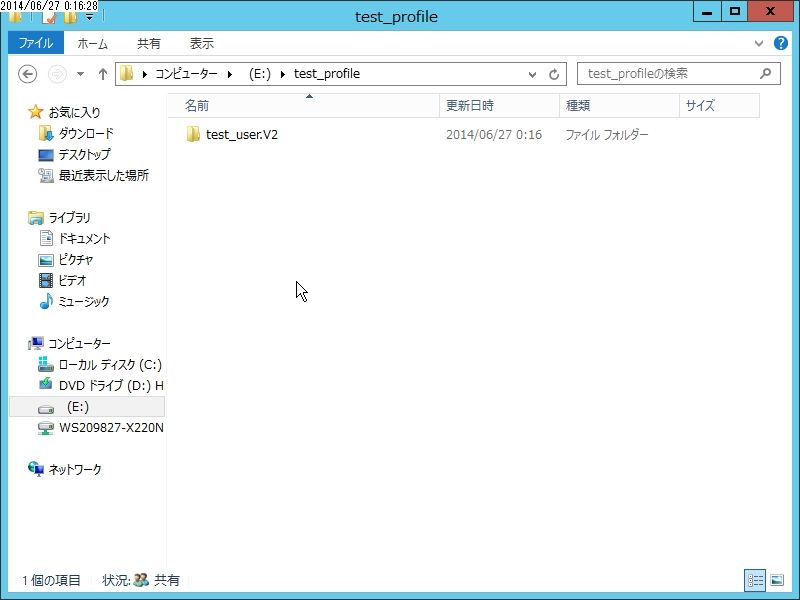Click the ミュージック note icon
Image resolution: width=800 pixels, height=600 pixels.
[x=46, y=301]
